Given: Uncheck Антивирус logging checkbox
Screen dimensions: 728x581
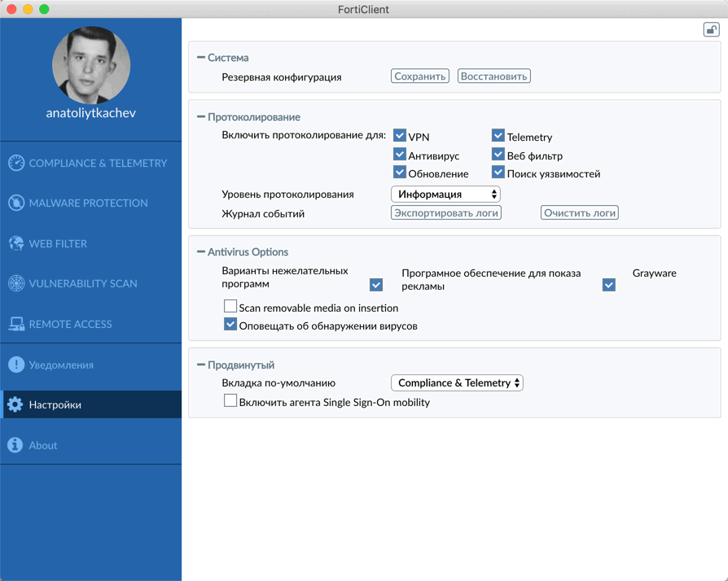Looking at the screenshot, I should click(x=399, y=154).
